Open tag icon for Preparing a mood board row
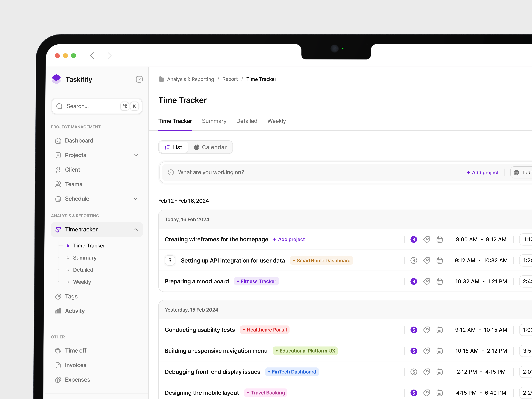 tap(427, 281)
